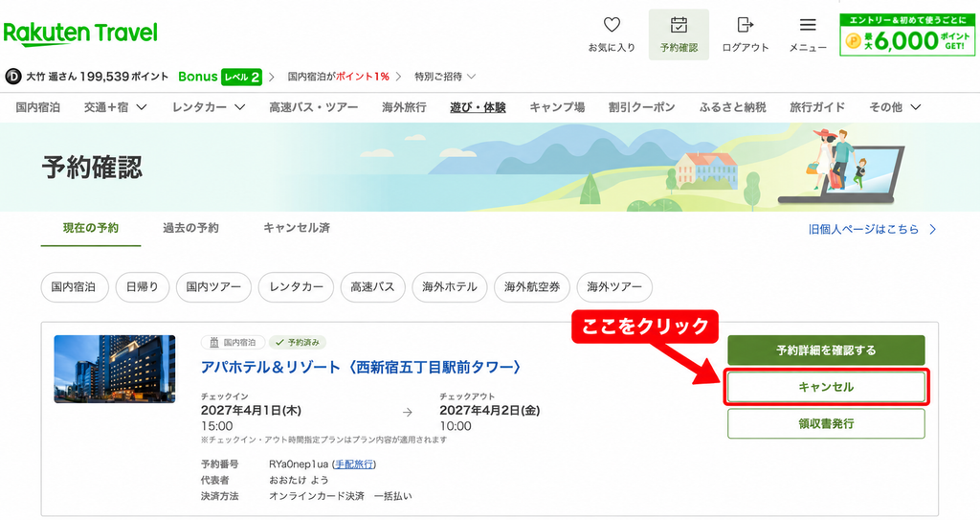This screenshot has height=520, width=980.
Task: Open アパホテル&リゾート hotel name link
Action: click(361, 367)
